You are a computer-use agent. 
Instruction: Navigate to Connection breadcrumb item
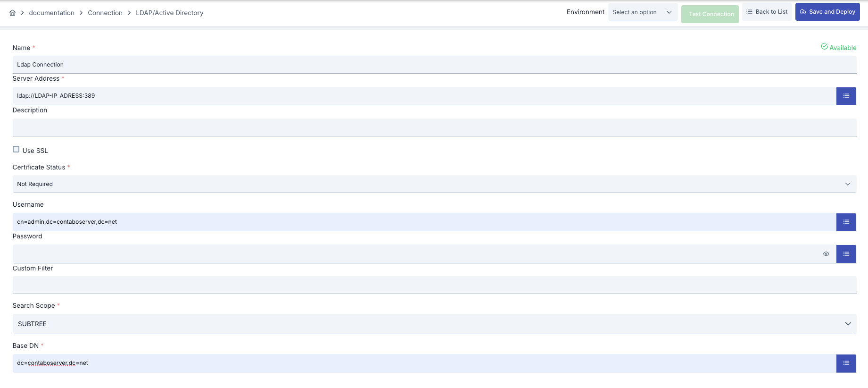pyautogui.click(x=105, y=13)
